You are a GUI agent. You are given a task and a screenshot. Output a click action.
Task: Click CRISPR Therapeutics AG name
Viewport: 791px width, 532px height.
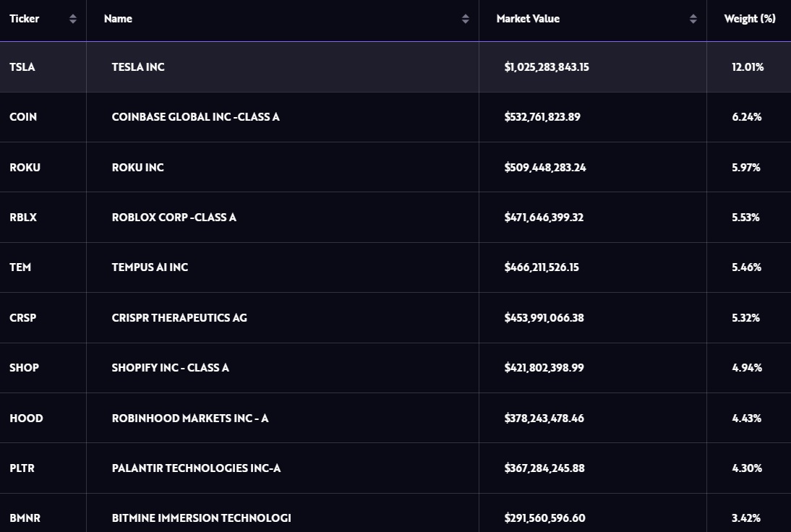point(179,318)
